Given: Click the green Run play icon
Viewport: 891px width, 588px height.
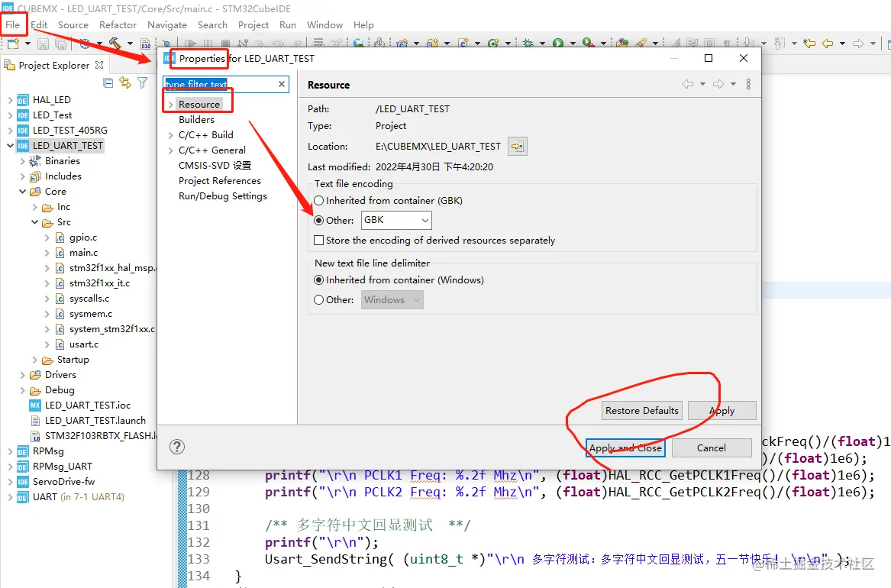Looking at the screenshot, I should coord(558,44).
